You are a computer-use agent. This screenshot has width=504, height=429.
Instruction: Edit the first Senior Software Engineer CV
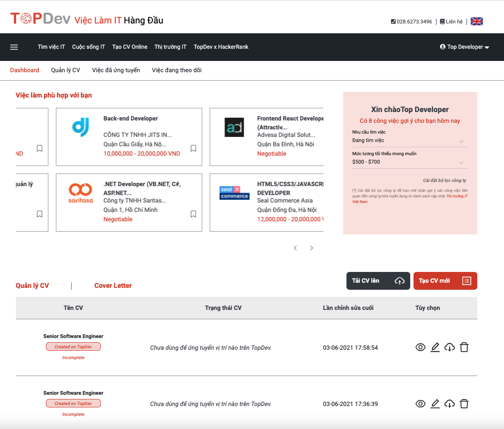tap(435, 347)
